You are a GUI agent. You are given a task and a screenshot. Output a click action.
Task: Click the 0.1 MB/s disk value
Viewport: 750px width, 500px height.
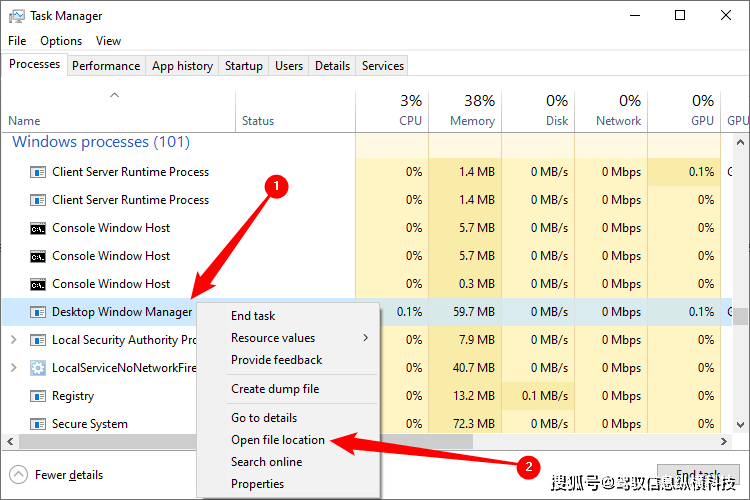pos(545,396)
